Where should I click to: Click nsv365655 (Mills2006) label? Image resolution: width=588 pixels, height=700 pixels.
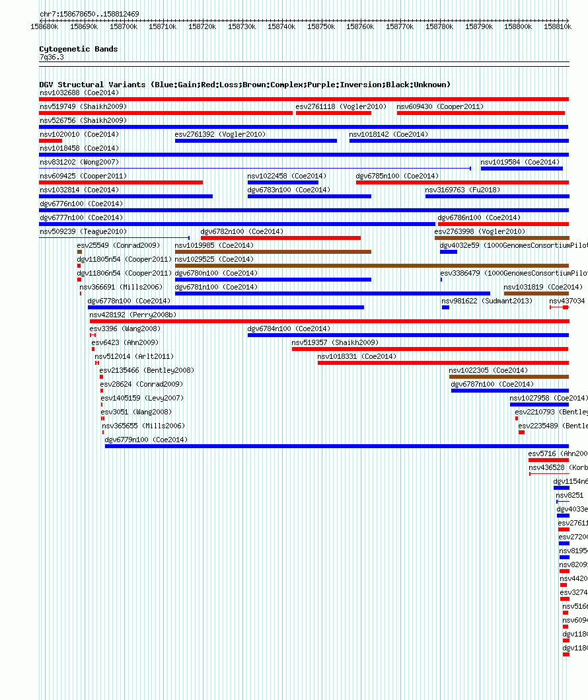pos(143,425)
